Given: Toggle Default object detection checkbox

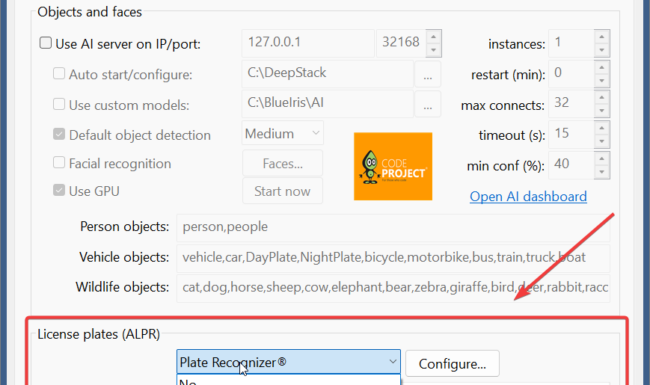Looking at the screenshot, I should click(x=59, y=134).
